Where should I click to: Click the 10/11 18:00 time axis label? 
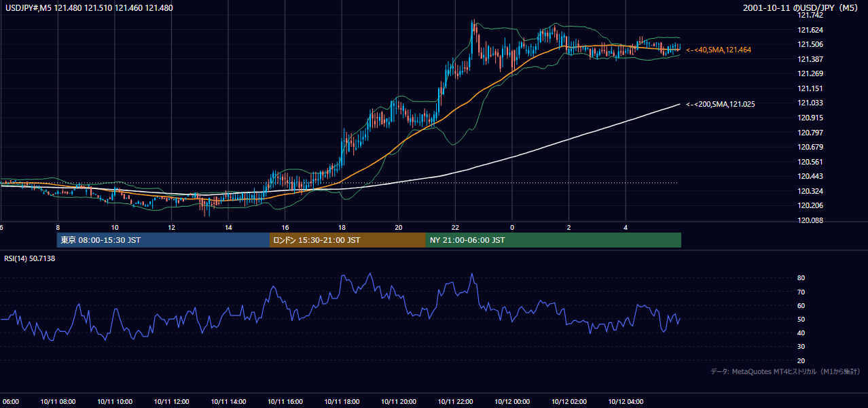point(342,402)
